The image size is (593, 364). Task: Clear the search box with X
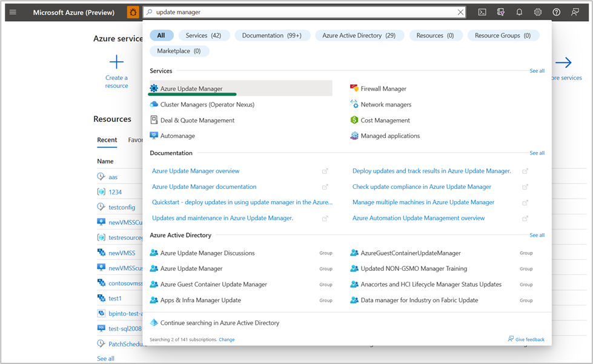[460, 12]
